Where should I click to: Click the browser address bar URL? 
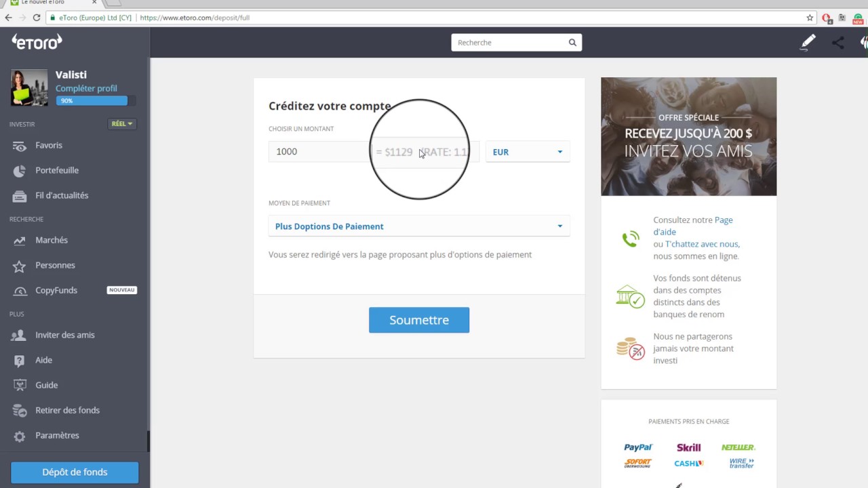click(x=195, y=18)
